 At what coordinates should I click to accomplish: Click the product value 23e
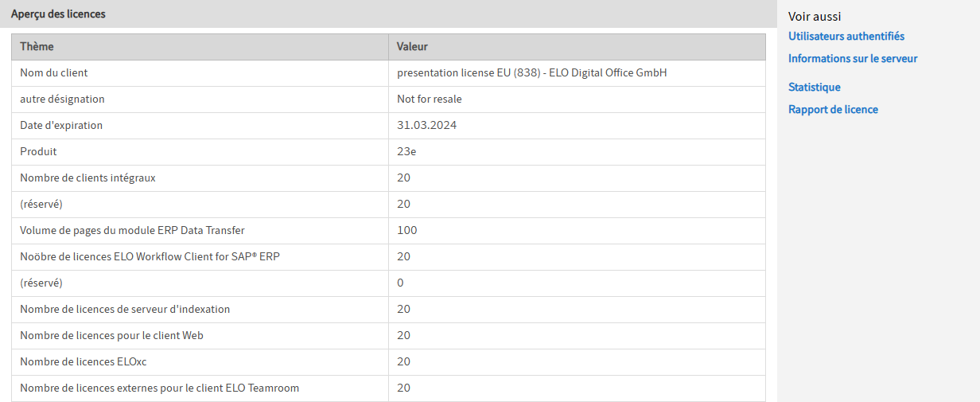point(406,152)
